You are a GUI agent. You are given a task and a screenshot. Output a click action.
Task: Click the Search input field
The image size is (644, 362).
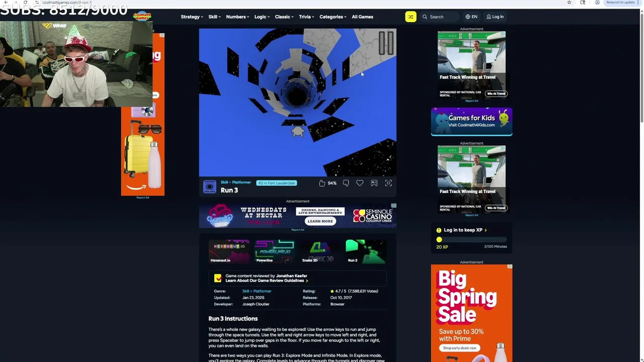click(x=440, y=17)
